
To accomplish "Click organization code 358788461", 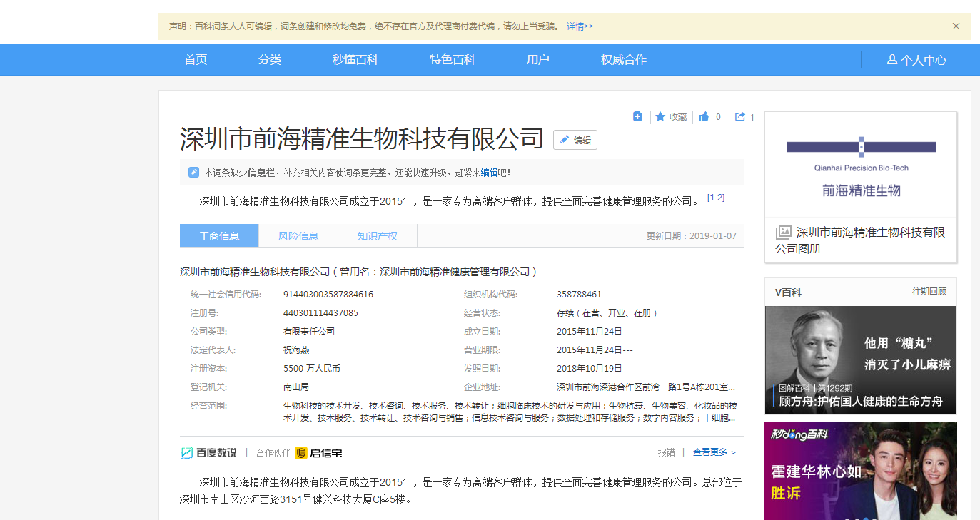I will tap(579, 295).
